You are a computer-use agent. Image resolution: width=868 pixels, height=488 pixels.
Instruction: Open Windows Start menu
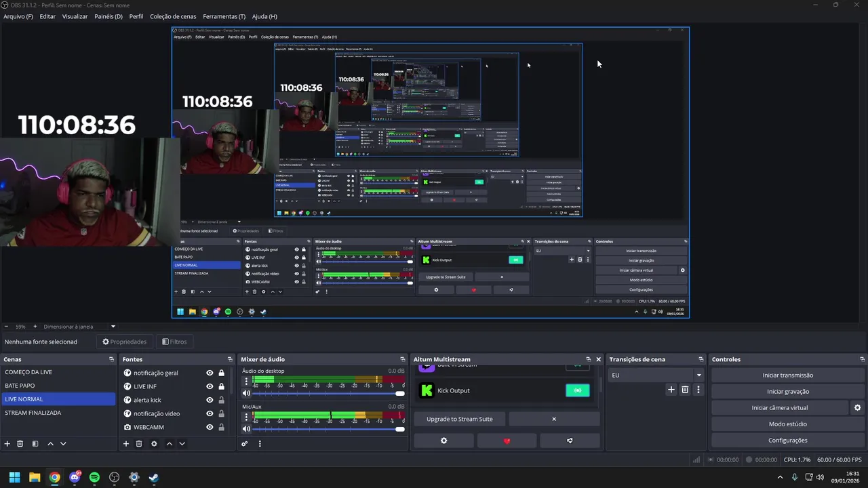tap(14, 477)
